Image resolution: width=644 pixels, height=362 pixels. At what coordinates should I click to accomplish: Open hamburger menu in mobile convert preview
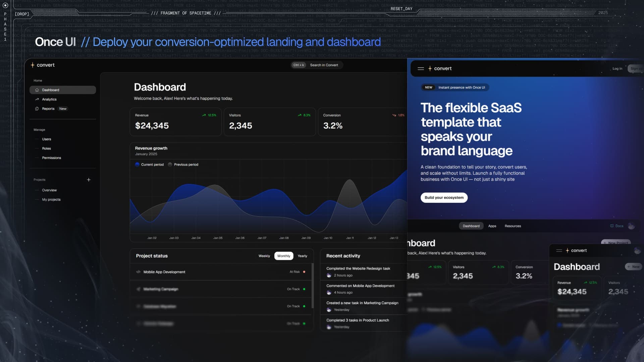pyautogui.click(x=559, y=250)
